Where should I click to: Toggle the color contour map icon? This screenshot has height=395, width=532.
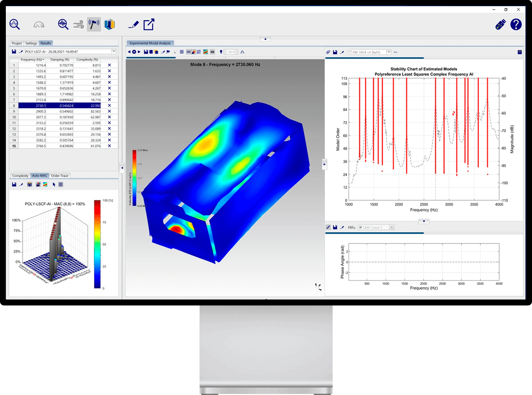206,52
